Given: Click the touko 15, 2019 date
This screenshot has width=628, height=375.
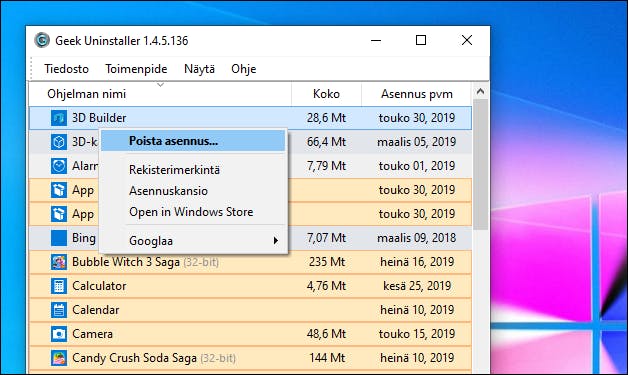Looking at the screenshot, I should [x=417, y=334].
